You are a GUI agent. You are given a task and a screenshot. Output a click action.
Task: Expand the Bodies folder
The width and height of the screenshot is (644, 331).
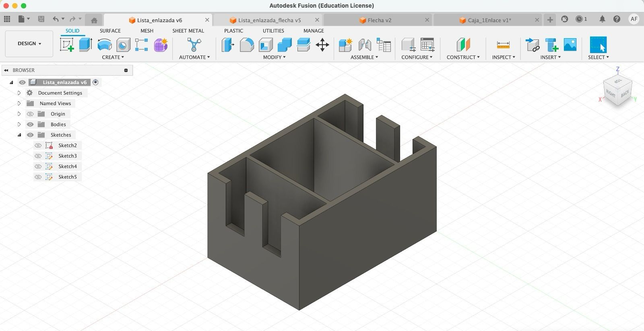tap(19, 125)
